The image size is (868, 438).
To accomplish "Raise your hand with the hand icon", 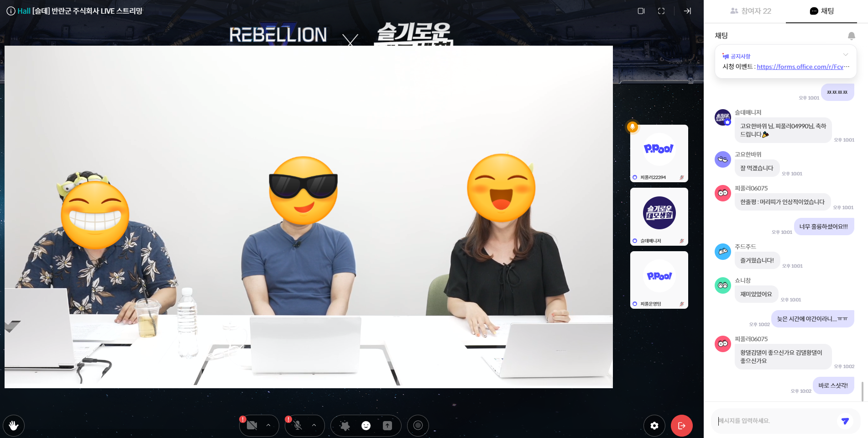I will pos(14,426).
